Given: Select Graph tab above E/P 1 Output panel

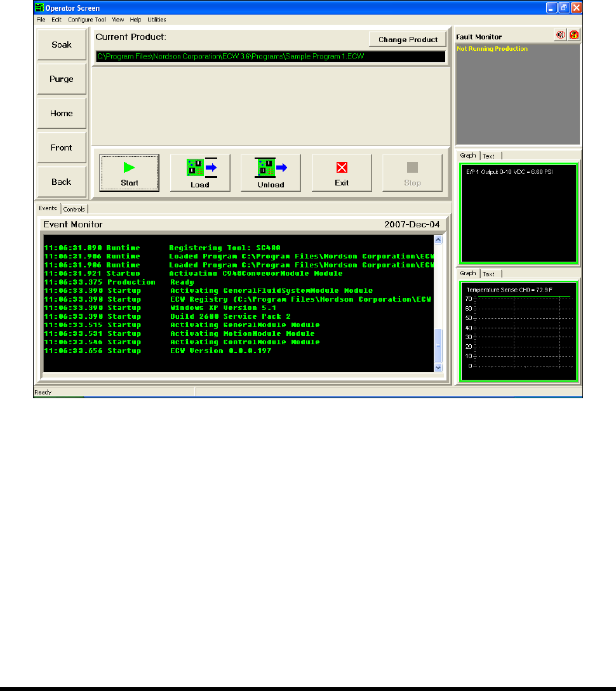Looking at the screenshot, I should click(468, 155).
